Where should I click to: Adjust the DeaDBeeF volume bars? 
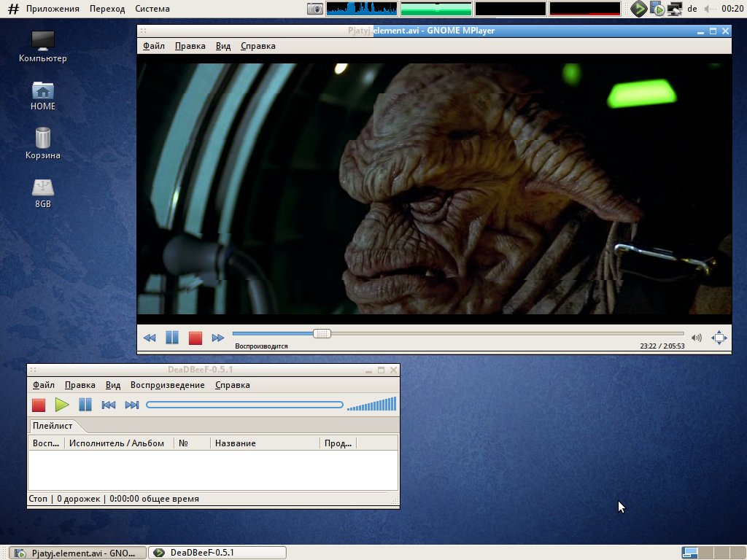pos(371,404)
